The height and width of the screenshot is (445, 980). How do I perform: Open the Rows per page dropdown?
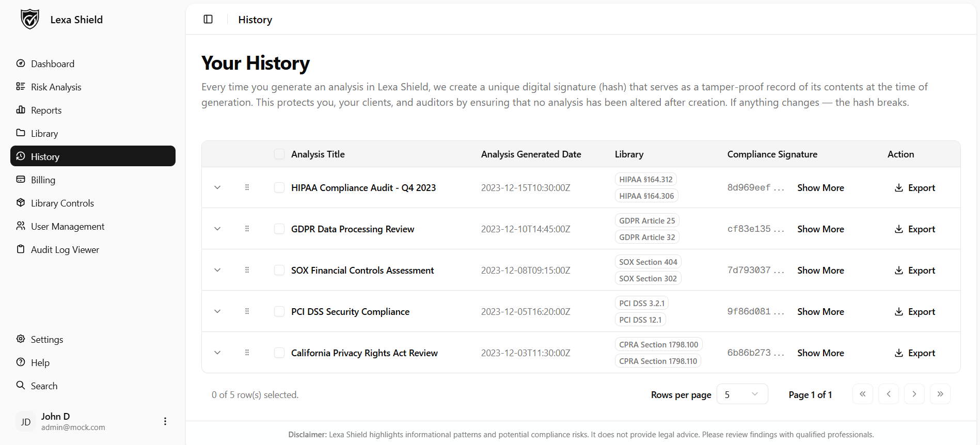click(x=742, y=394)
